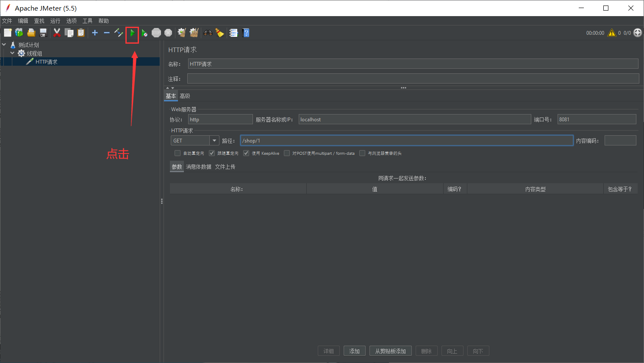This screenshot has width=644, height=363.
Task: Open the 文件 menu
Action: click(7, 21)
